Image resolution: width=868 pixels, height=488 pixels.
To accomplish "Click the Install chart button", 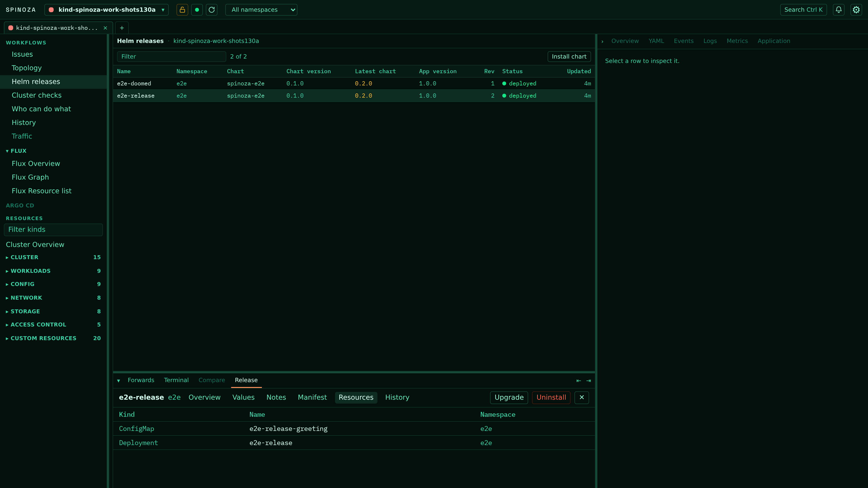I will tap(569, 57).
